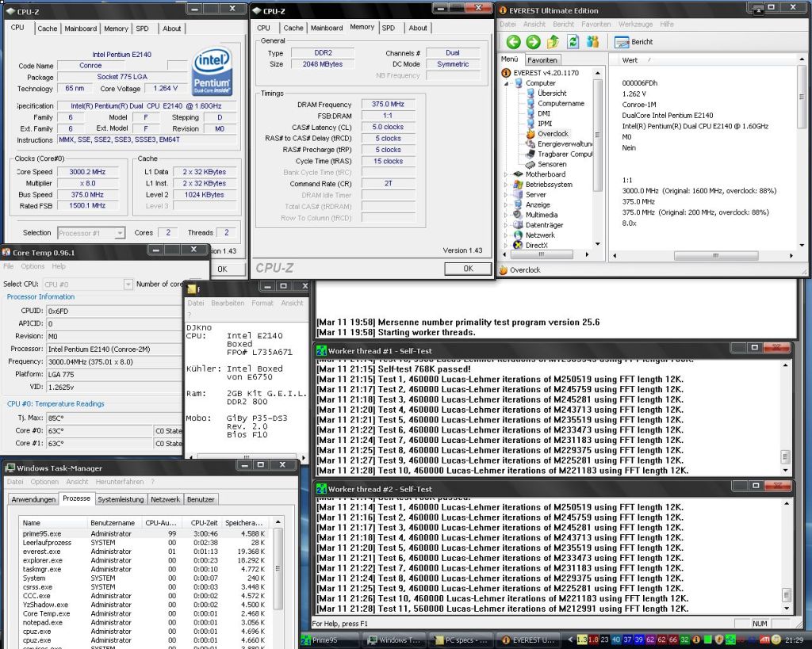This screenshot has height=649, width=812.
Task: Switch to Prime95 in the taskbar
Action: click(330, 640)
